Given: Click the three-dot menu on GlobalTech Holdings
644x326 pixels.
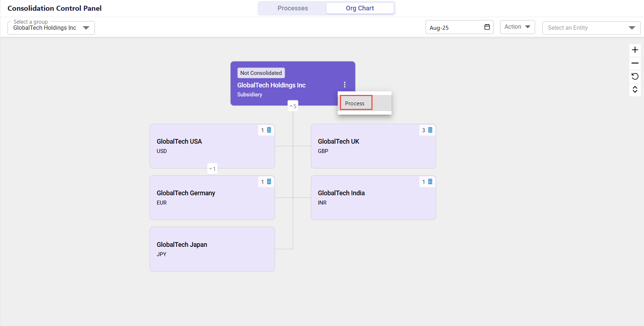Looking at the screenshot, I should pyautogui.click(x=345, y=85).
